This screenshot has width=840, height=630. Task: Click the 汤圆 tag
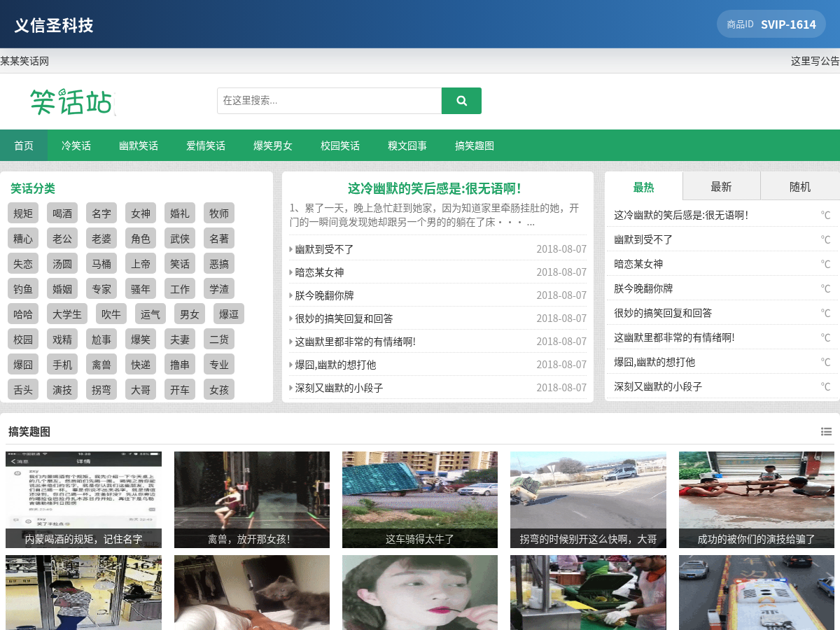[62, 264]
